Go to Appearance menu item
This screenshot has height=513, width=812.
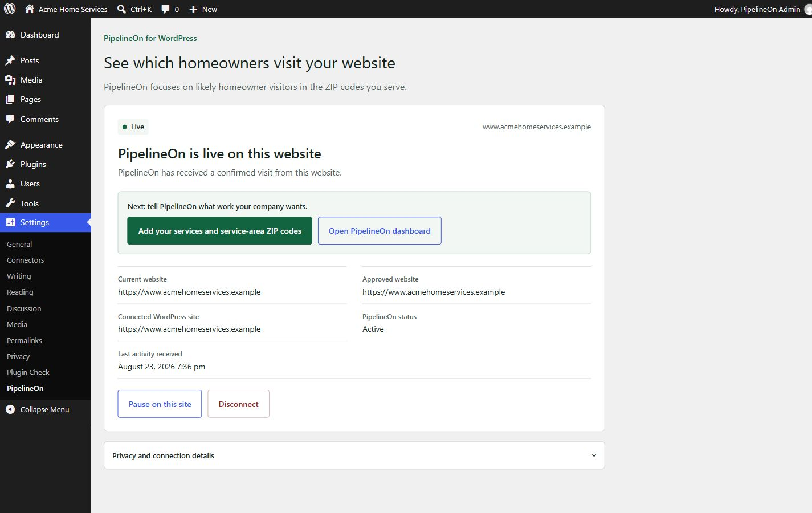(46, 145)
